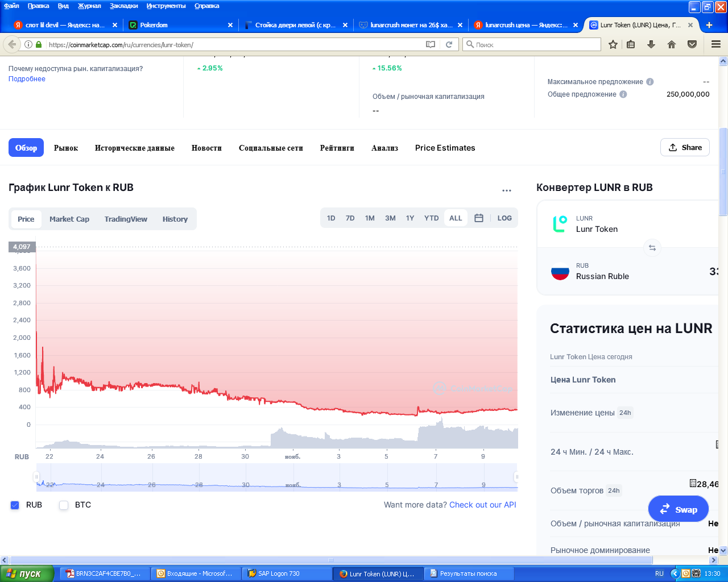Select the 7D chart range
The width and height of the screenshot is (728, 582).
(350, 218)
